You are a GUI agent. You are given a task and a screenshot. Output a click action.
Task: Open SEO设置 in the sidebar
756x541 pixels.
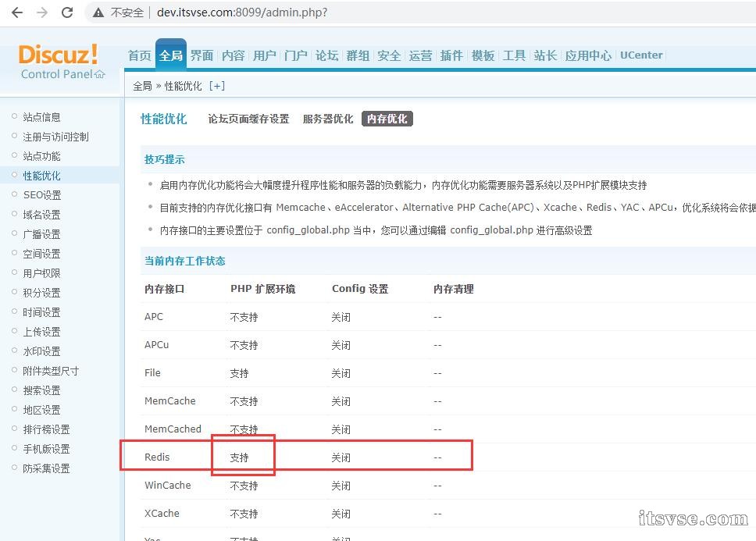point(42,195)
